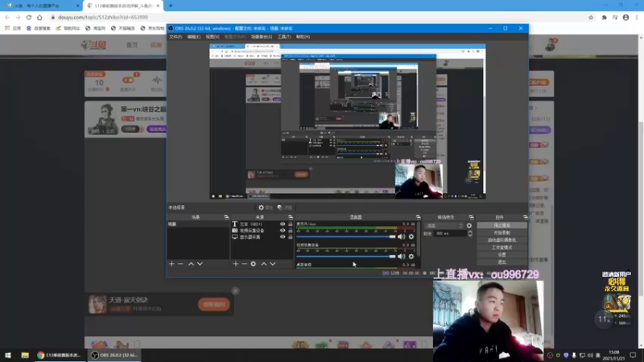Click the mixer panel vertical scrollbar

(419, 245)
